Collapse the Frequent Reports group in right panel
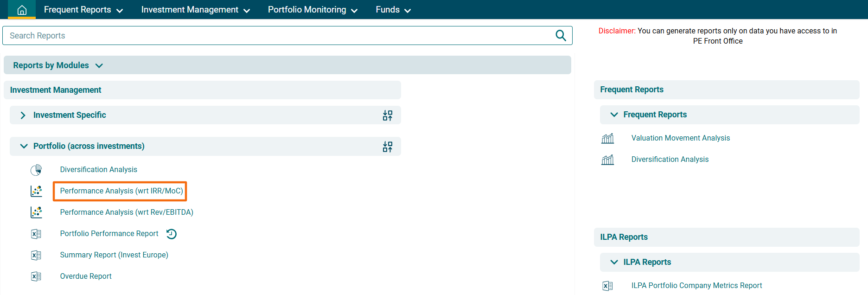Viewport: 868px width, 295px height. pyautogui.click(x=614, y=115)
